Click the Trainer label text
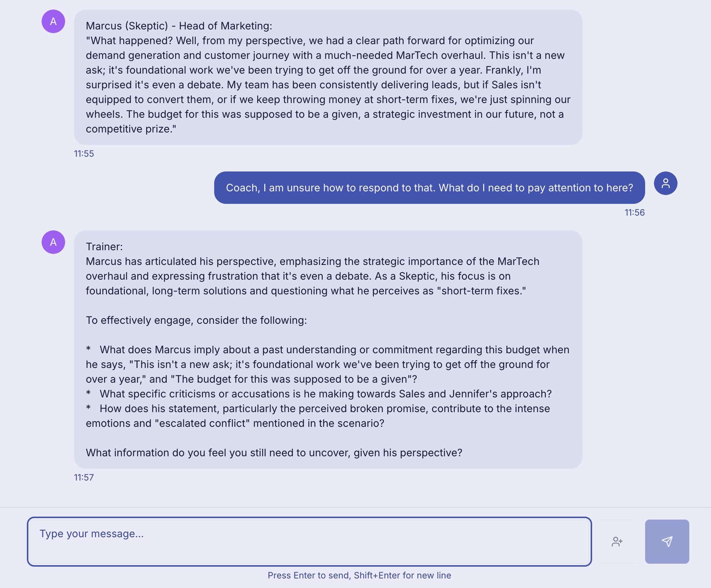 104,247
